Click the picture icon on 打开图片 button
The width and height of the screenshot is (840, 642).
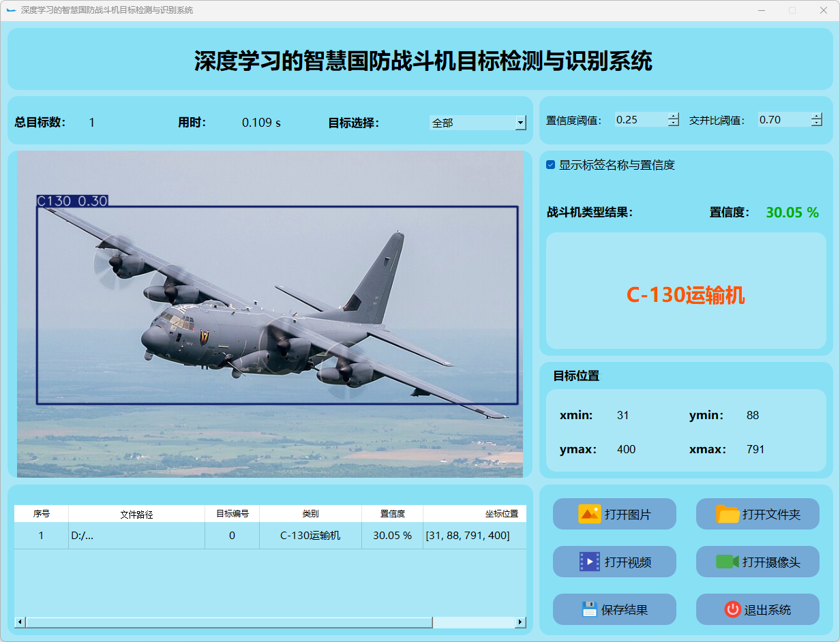[x=589, y=514]
